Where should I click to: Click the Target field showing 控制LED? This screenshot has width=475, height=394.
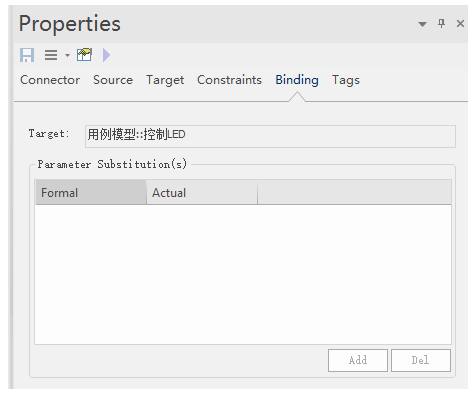click(270, 136)
